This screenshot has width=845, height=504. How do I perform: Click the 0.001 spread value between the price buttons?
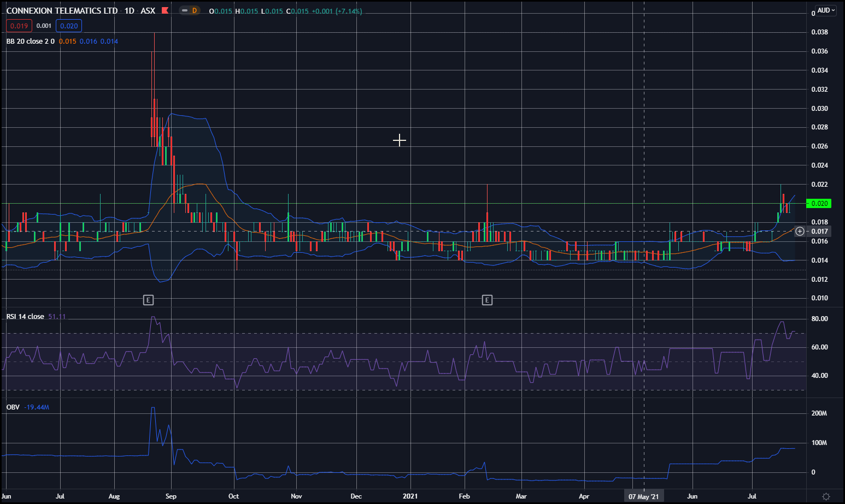pos(44,26)
